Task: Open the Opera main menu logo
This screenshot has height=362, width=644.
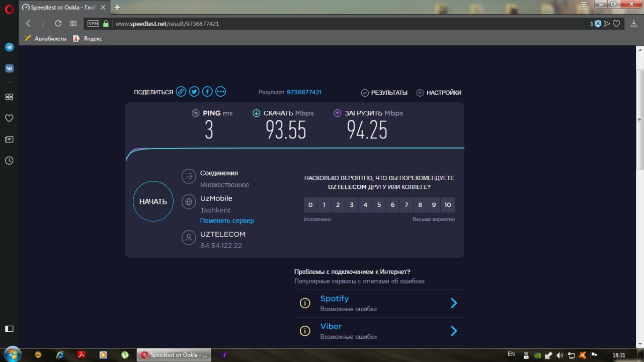Action: click(x=9, y=9)
